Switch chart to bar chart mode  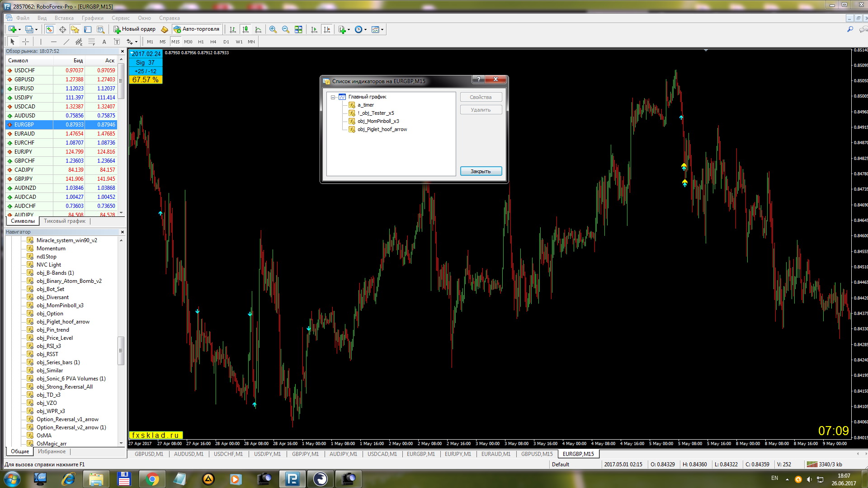[x=233, y=29]
